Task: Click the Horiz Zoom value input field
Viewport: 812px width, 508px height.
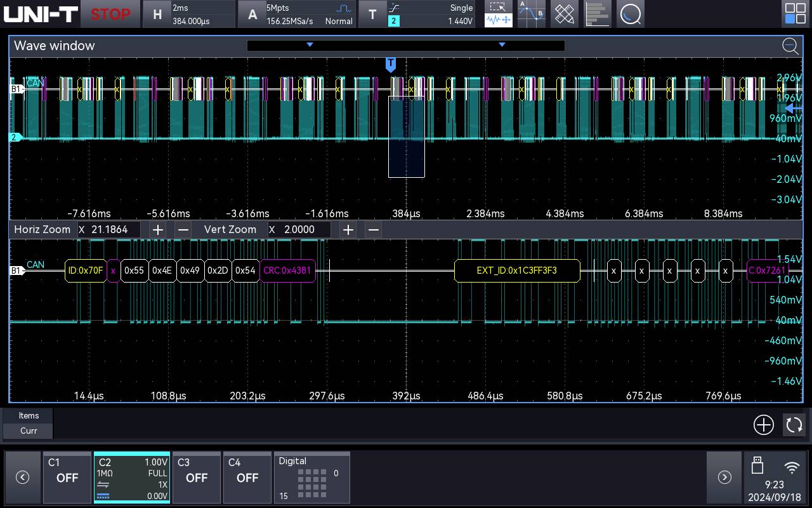Action: [109, 230]
